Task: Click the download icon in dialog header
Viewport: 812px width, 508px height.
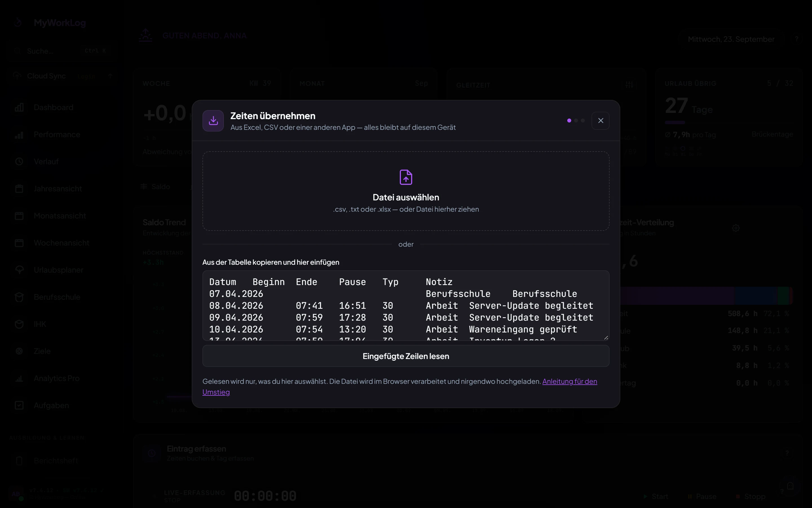Action: coord(213,121)
